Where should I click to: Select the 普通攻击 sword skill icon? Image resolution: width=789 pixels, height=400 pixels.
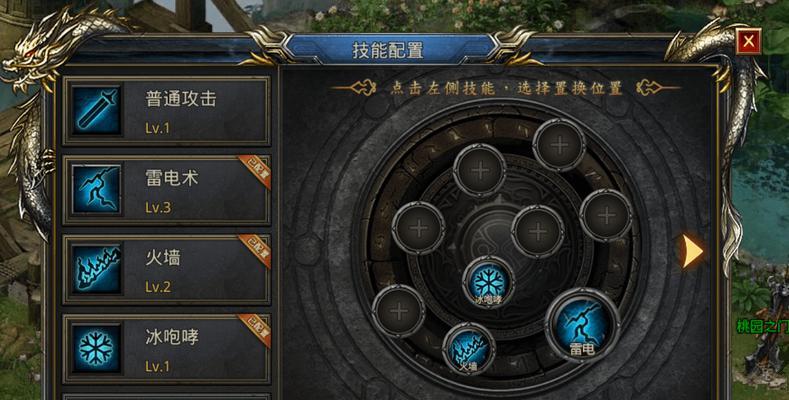pyautogui.click(x=96, y=110)
